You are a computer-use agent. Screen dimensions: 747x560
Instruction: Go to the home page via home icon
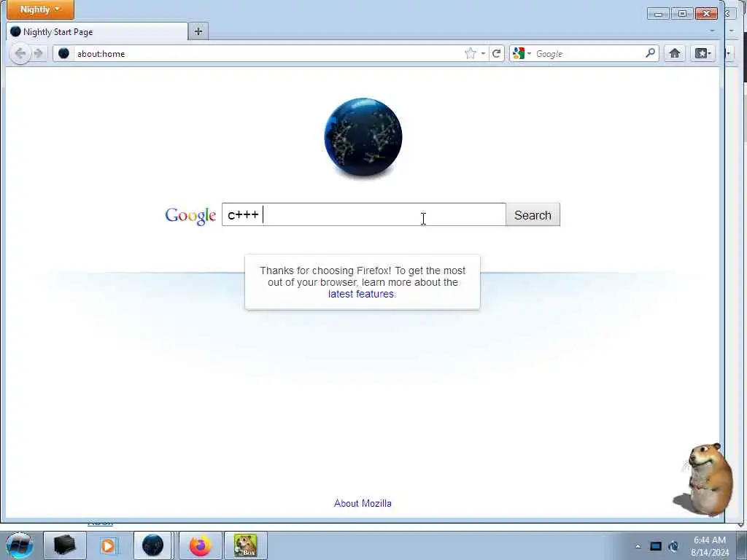tap(675, 53)
